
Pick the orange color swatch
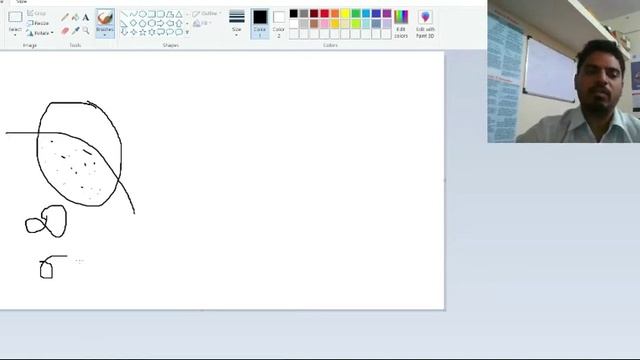pos(335,13)
